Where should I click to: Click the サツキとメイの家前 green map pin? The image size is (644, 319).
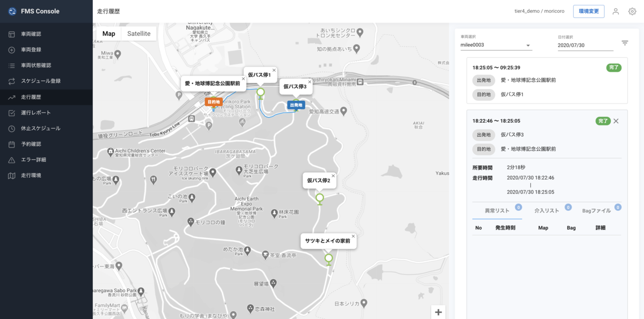(x=328, y=259)
